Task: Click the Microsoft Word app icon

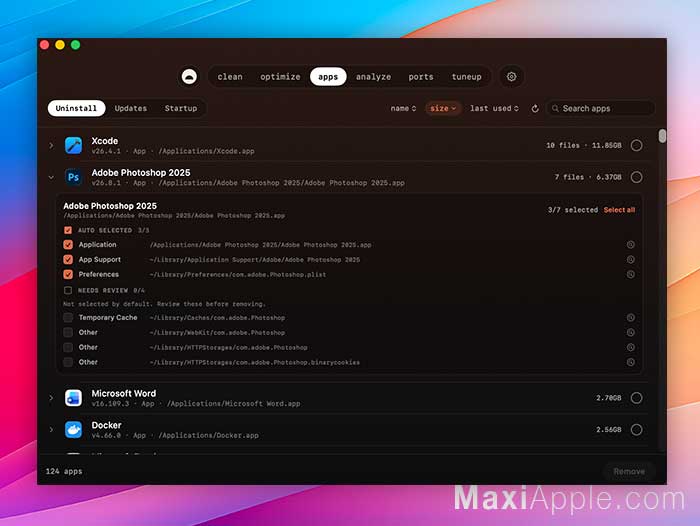Action: click(73, 398)
